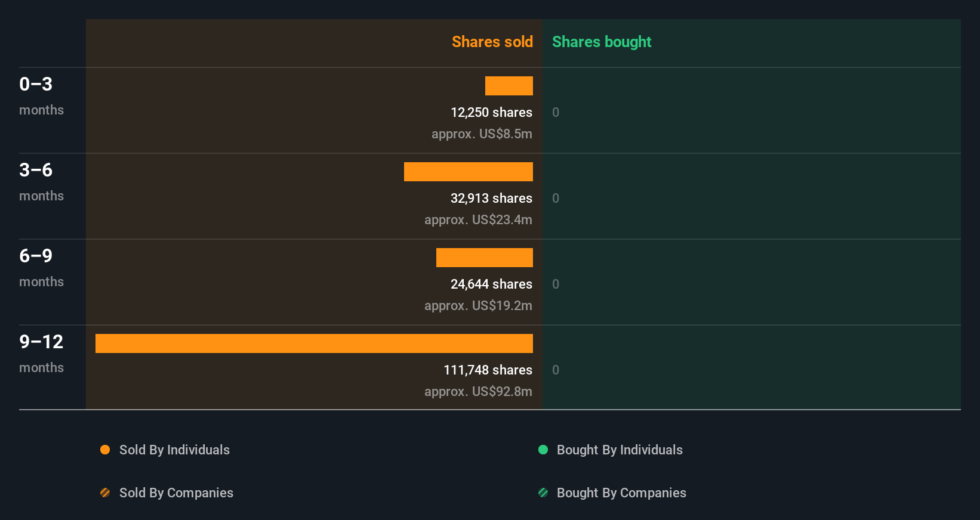The image size is (980, 520).
Task: Click the Shares sold header
Action: 492,42
